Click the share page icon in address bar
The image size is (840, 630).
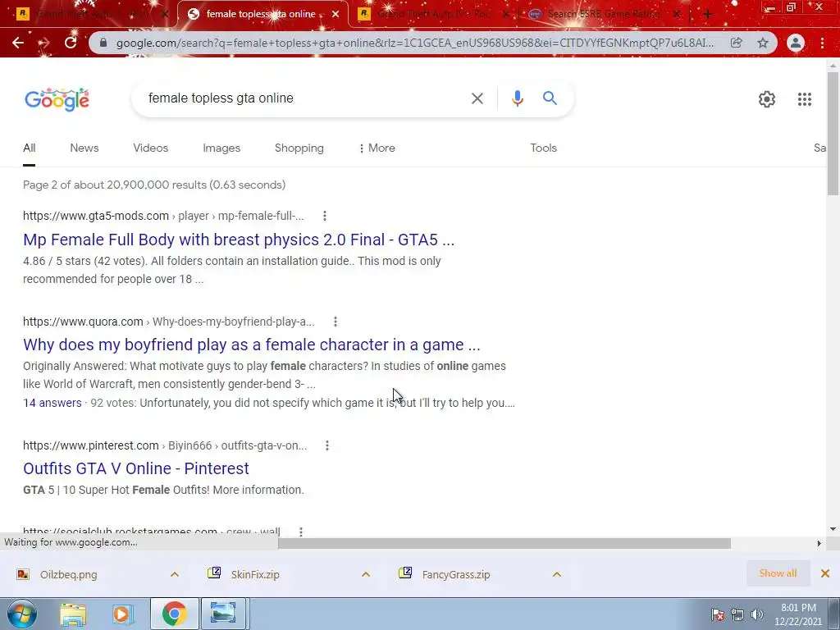(x=737, y=43)
